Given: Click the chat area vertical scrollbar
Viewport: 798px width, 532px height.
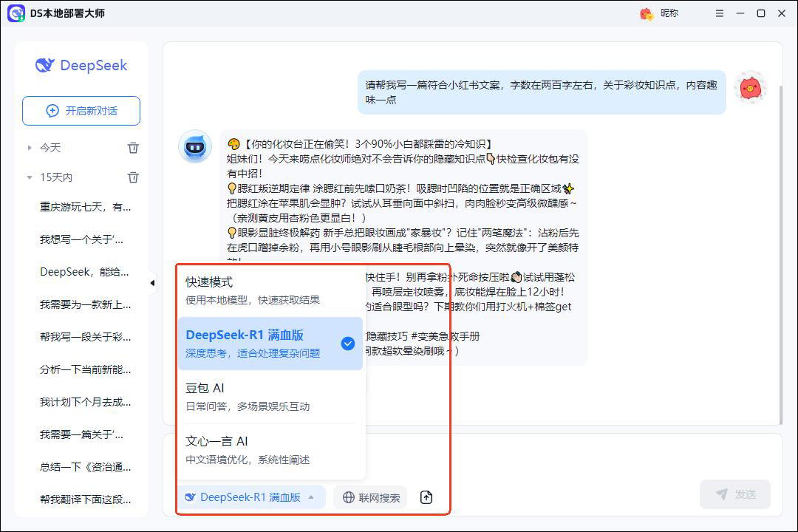Looking at the screenshot, I should point(781,253).
